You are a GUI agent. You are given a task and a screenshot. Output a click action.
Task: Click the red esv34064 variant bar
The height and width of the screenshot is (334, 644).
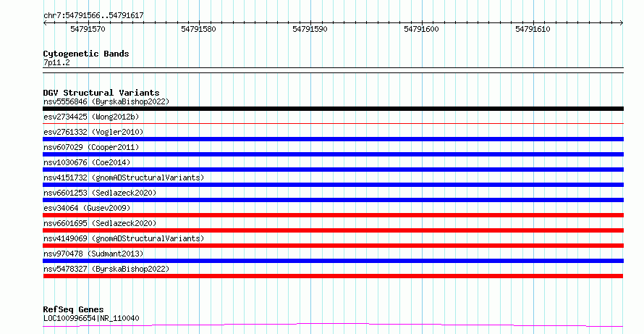tap(333, 215)
